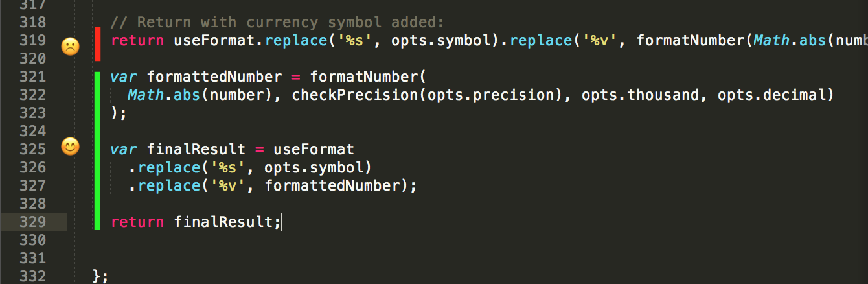Click the return keyword on line 319
Screen dimensions: 868x284
pos(137,41)
